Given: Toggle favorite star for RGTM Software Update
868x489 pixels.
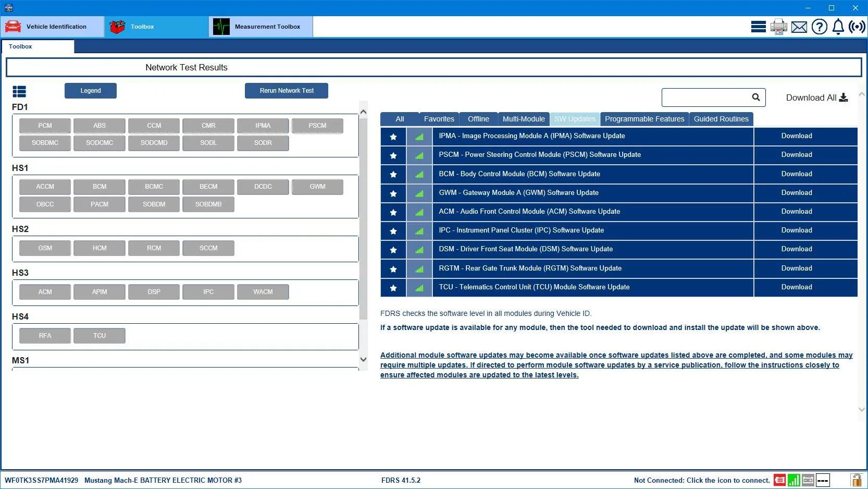Looking at the screenshot, I should pos(393,269).
